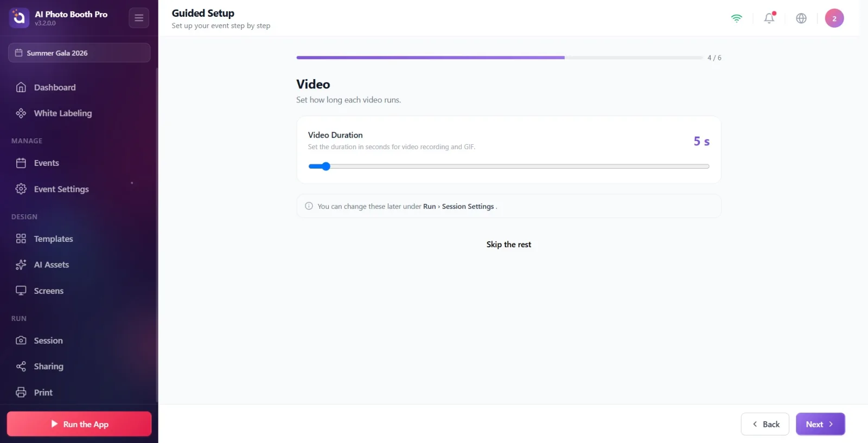Click the Event Settings gear icon

pyautogui.click(x=21, y=189)
